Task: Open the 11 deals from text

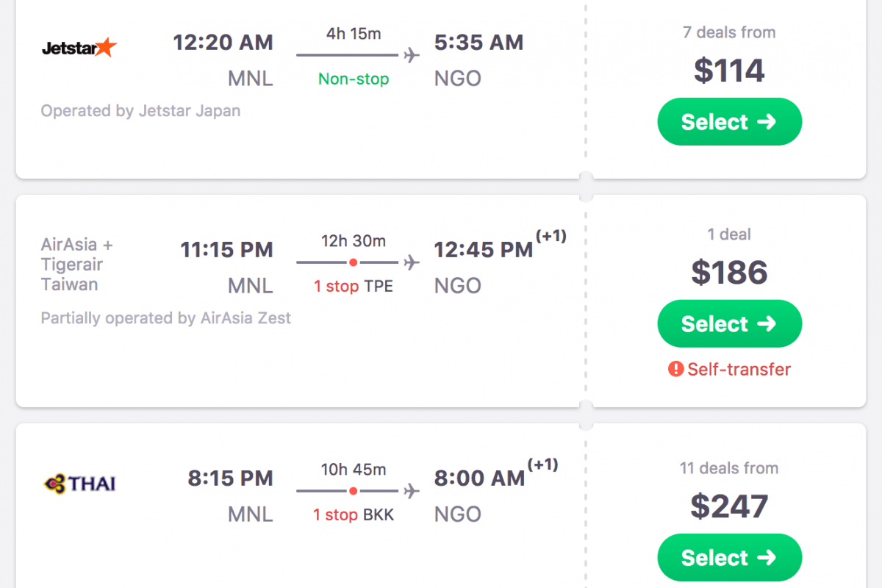Action: [728, 468]
